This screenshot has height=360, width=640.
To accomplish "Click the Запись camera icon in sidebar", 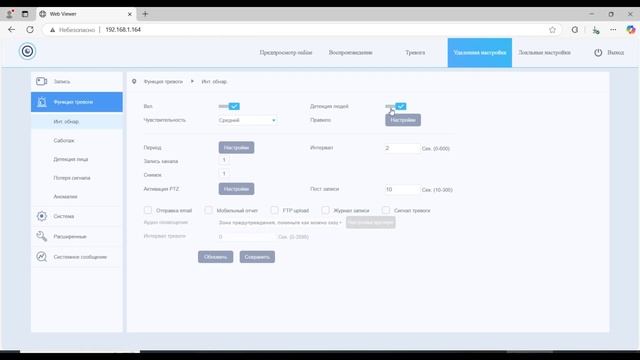I will point(42,81).
